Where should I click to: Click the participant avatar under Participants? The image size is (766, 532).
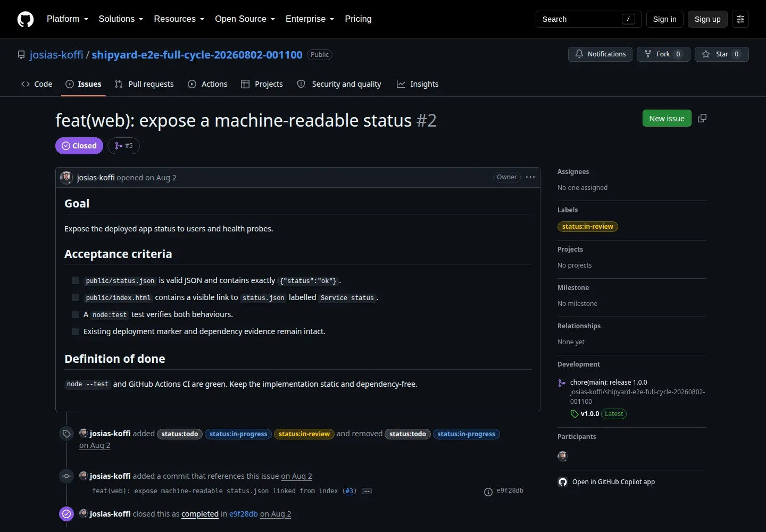pos(563,456)
